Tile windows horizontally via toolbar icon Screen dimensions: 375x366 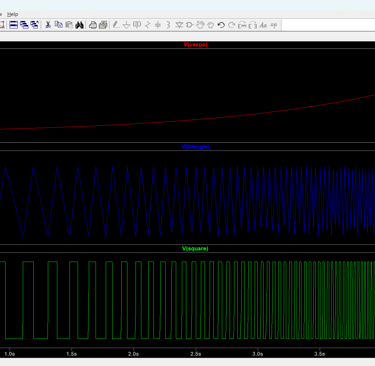[x=13, y=25]
